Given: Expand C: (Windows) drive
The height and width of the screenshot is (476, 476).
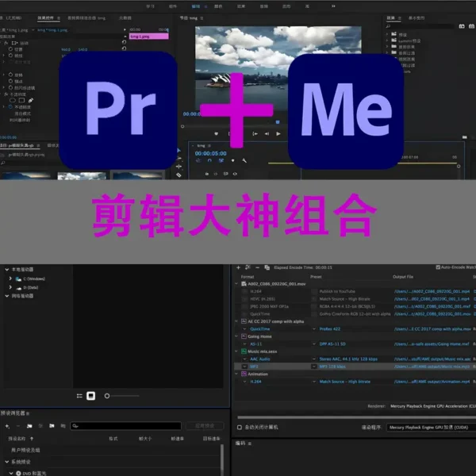Looking at the screenshot, I should [x=10, y=278].
